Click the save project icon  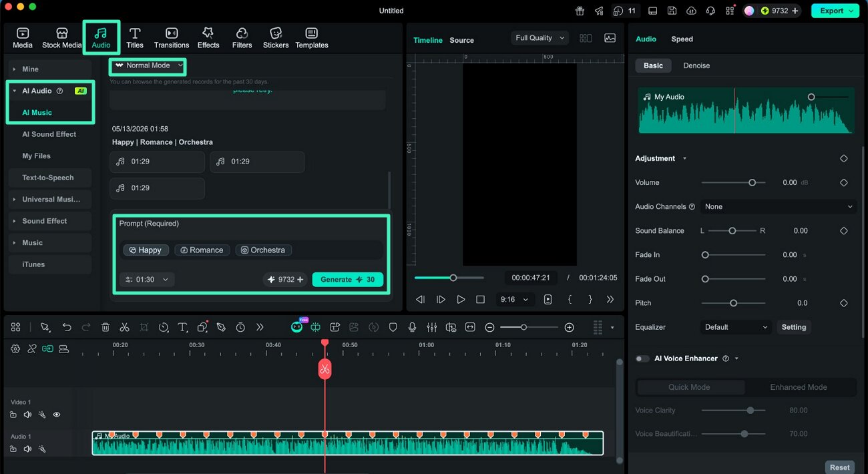pos(672,11)
